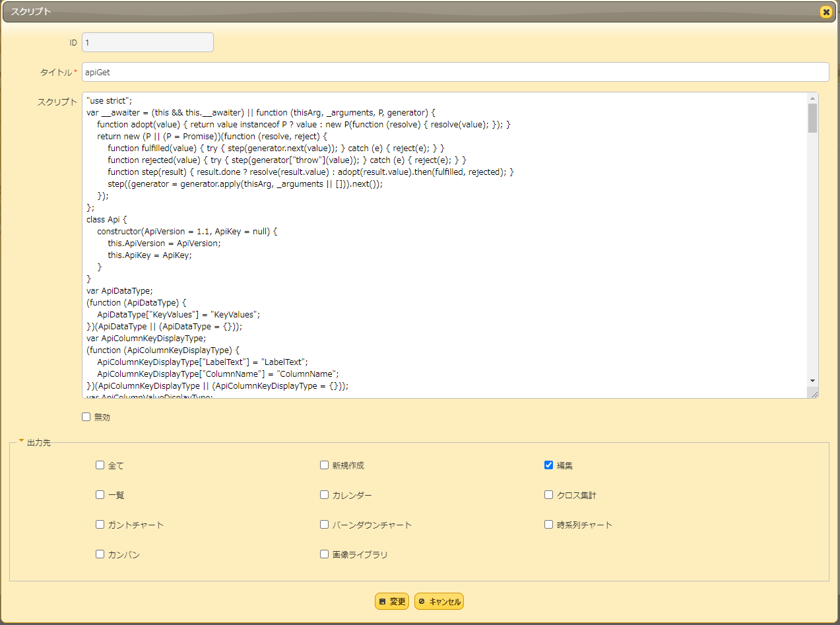Uncheck the 編集 checkbox

[x=548, y=465]
